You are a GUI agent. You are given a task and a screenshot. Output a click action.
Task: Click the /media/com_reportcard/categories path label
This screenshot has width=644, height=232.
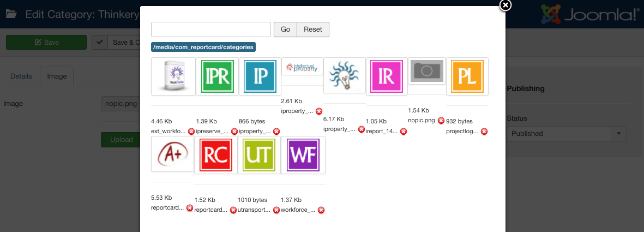pyautogui.click(x=203, y=47)
